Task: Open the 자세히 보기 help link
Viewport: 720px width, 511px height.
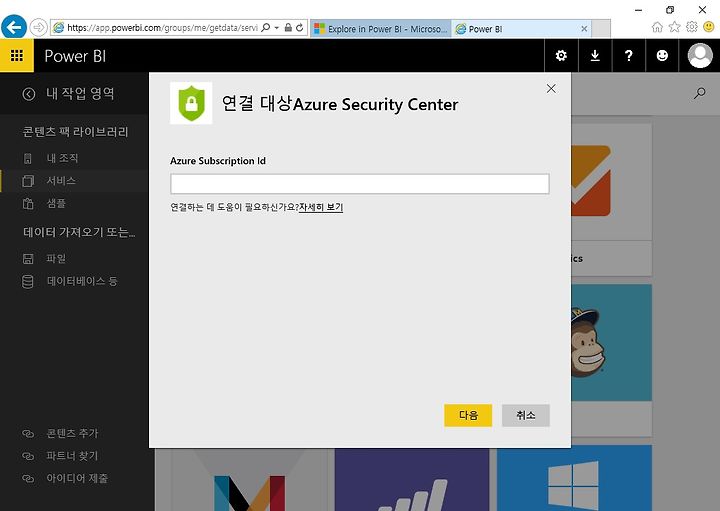Action: pyautogui.click(x=321, y=207)
